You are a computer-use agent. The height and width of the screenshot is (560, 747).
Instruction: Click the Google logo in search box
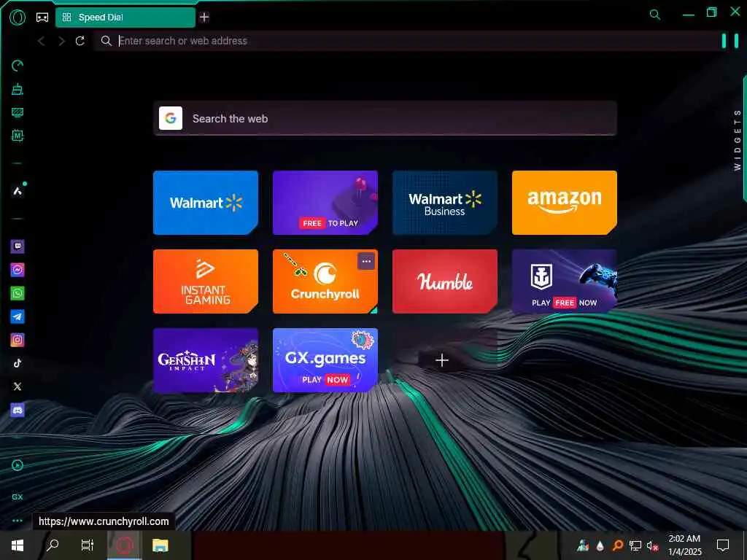[171, 118]
